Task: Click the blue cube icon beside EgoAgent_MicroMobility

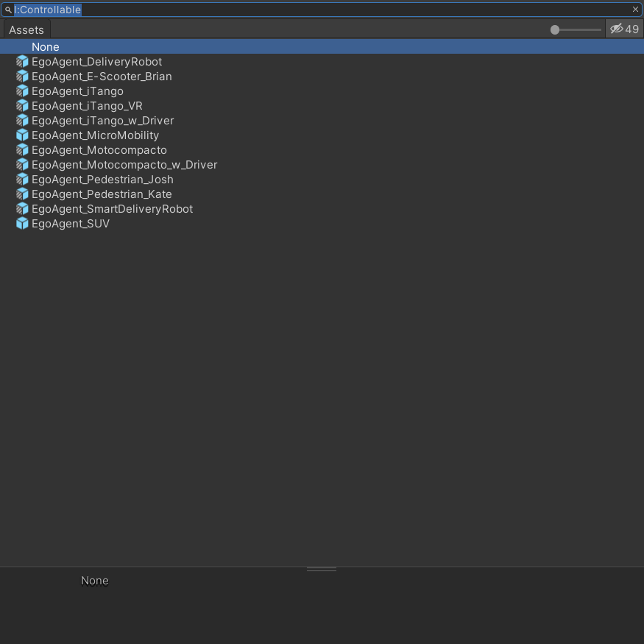Action: [x=22, y=135]
